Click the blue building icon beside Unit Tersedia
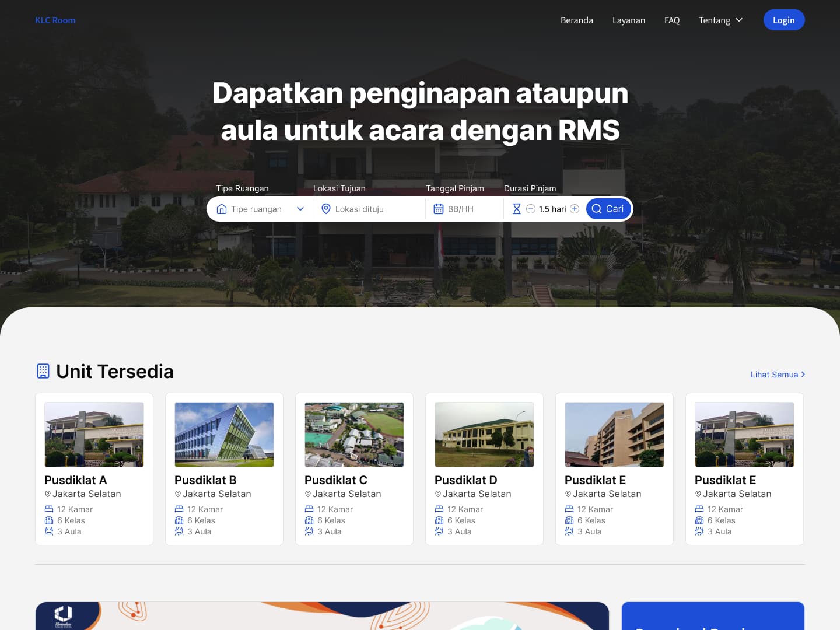The width and height of the screenshot is (840, 630). pos(43,370)
